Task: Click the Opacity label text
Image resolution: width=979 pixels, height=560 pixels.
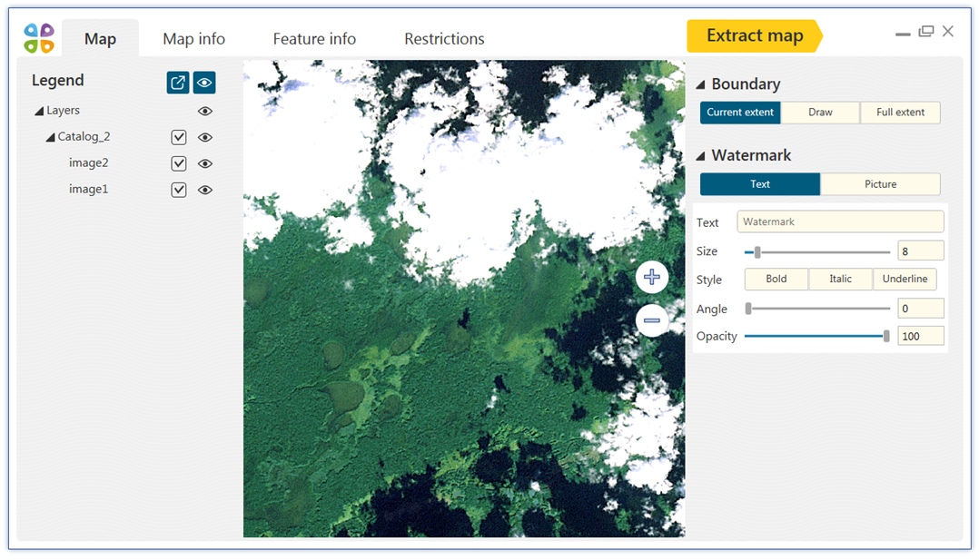Action: click(x=717, y=337)
